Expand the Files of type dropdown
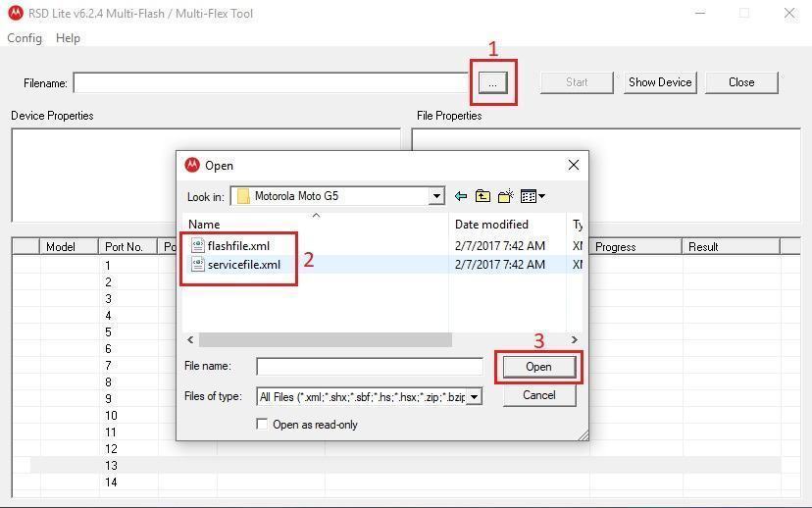The image size is (812, 508). pyautogui.click(x=474, y=397)
